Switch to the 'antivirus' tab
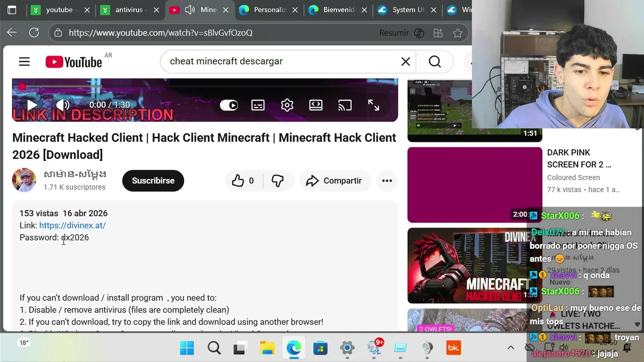This screenshot has height=362, width=644. coord(129,10)
